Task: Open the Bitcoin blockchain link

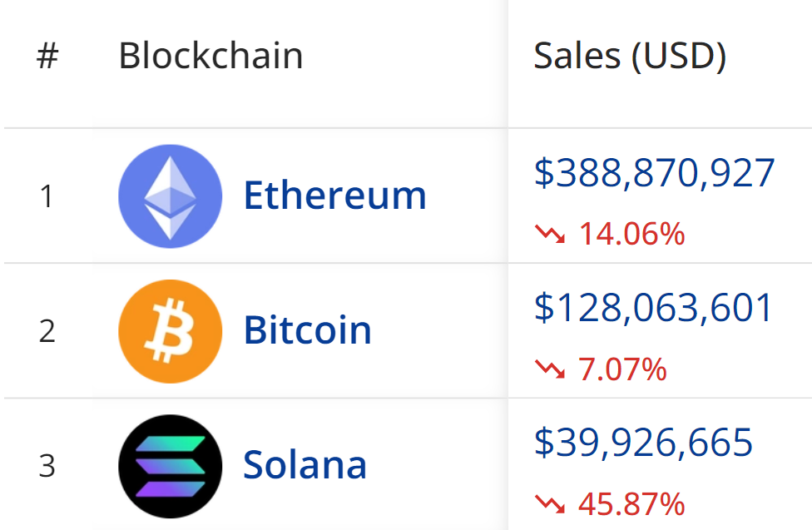Action: pos(307,331)
